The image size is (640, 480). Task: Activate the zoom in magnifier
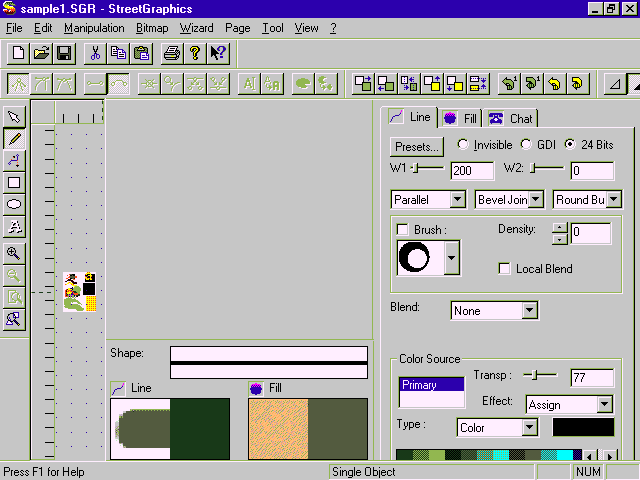pyautogui.click(x=14, y=253)
